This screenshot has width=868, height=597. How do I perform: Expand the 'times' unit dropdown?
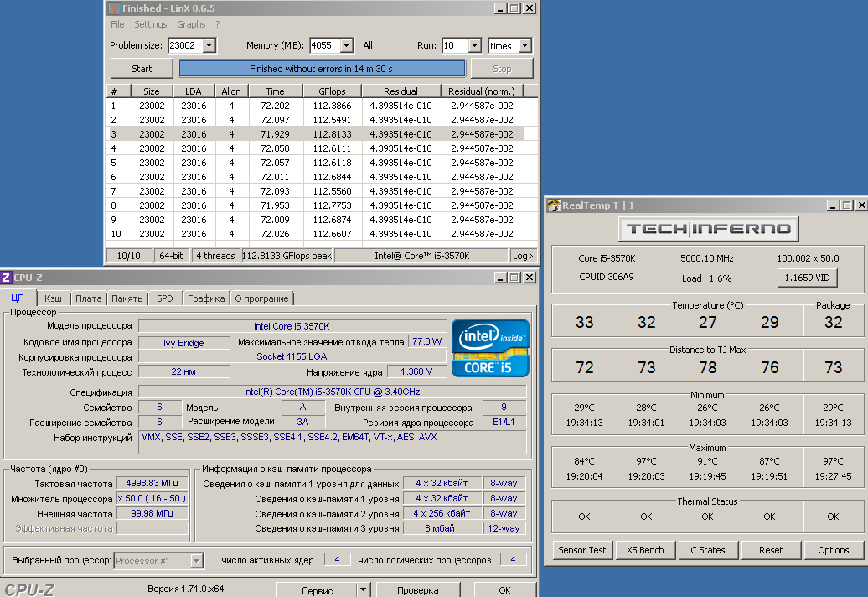[524, 46]
